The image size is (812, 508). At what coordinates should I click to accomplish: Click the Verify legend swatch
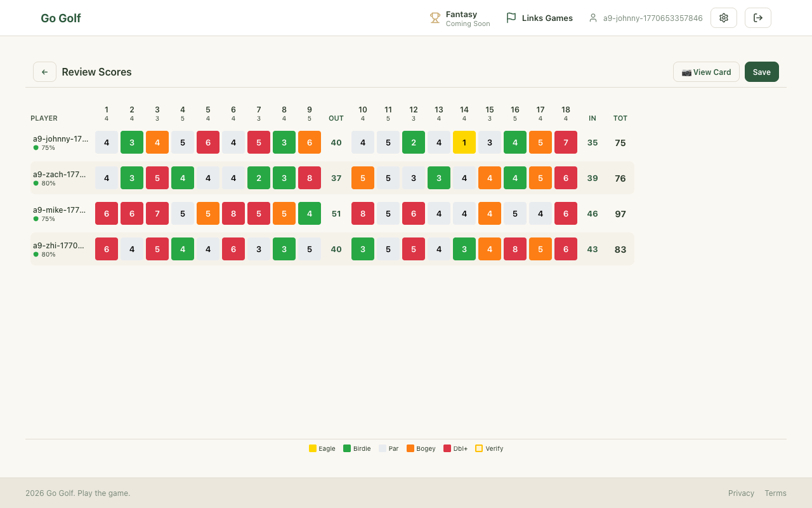coord(479,448)
